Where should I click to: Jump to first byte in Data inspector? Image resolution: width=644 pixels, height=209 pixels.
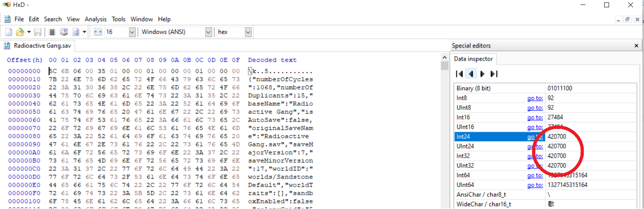[x=459, y=74]
